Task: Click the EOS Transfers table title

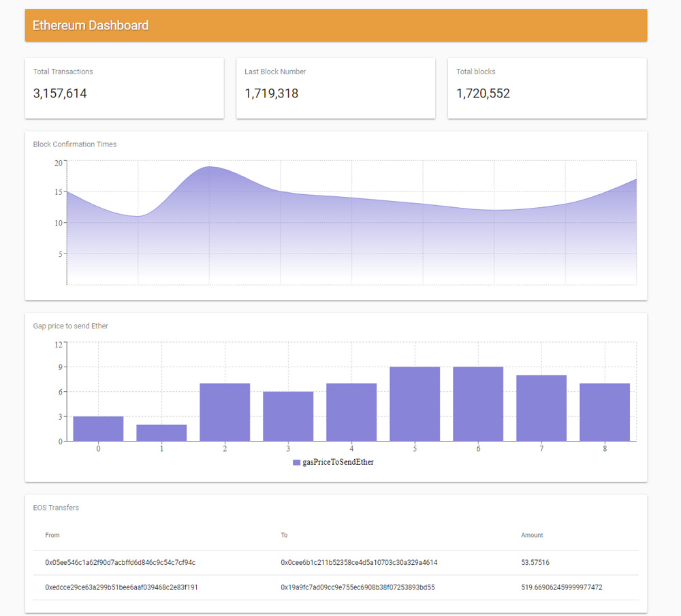Action: 56,508
